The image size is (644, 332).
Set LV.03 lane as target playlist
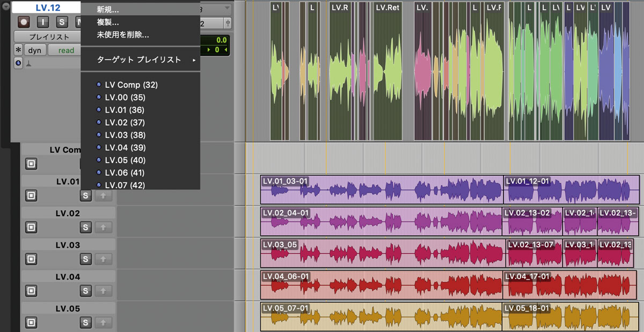[31, 259]
